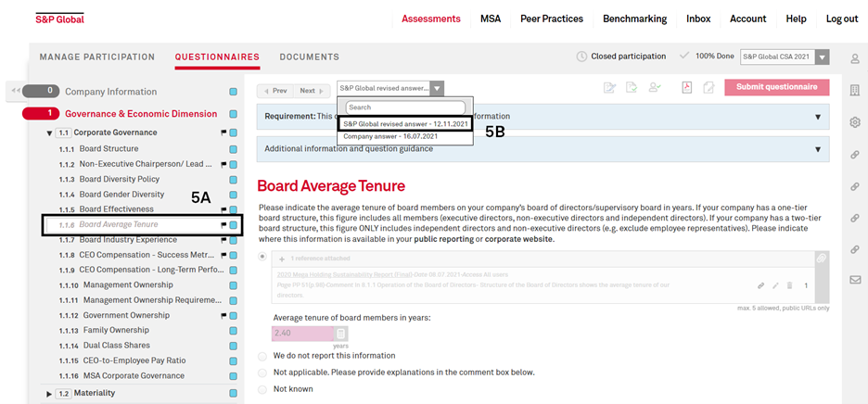
Task: Select 'We do not report this information' option
Action: coord(262,356)
